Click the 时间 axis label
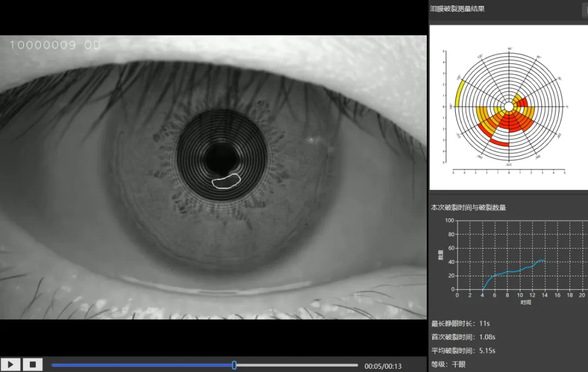The image size is (588, 372). tap(525, 302)
